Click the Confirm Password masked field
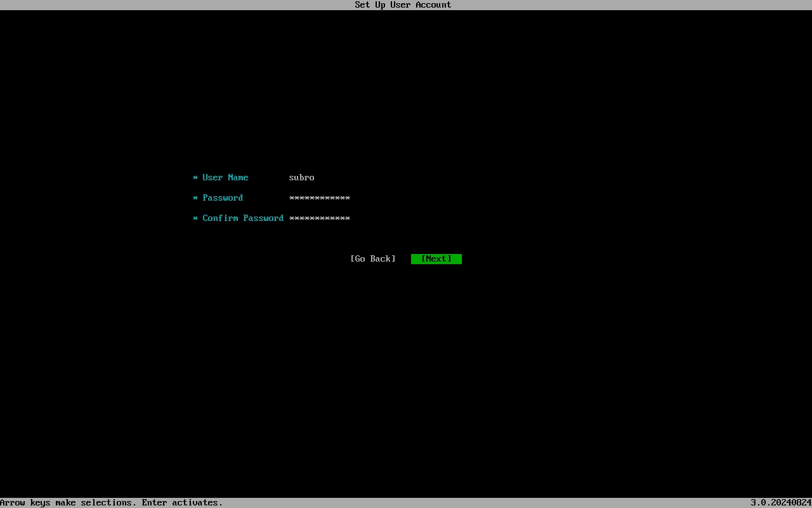 [x=319, y=218]
